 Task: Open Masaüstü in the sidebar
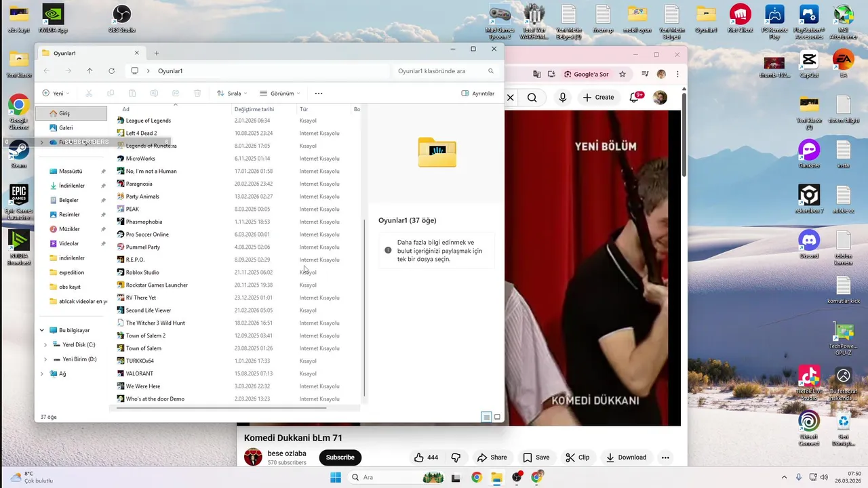pyautogui.click(x=71, y=171)
